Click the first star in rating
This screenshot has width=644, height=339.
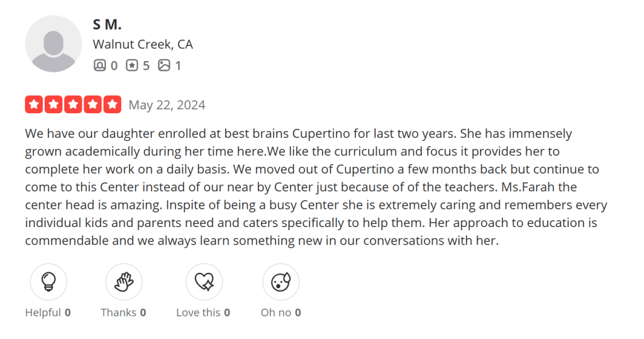[34, 105]
